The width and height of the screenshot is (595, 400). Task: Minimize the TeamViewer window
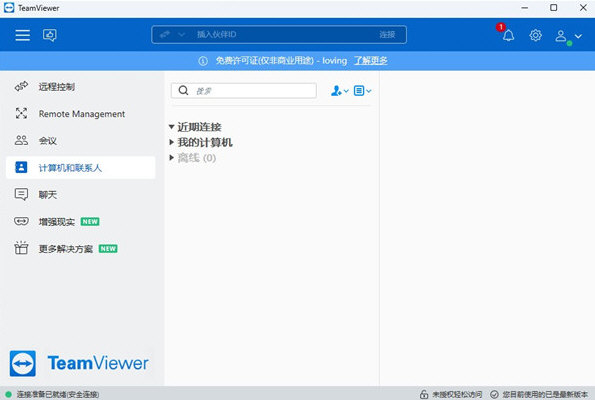point(524,8)
